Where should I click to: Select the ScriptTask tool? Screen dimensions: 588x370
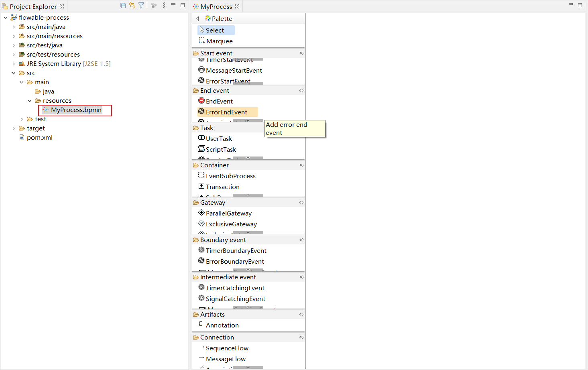(221, 149)
